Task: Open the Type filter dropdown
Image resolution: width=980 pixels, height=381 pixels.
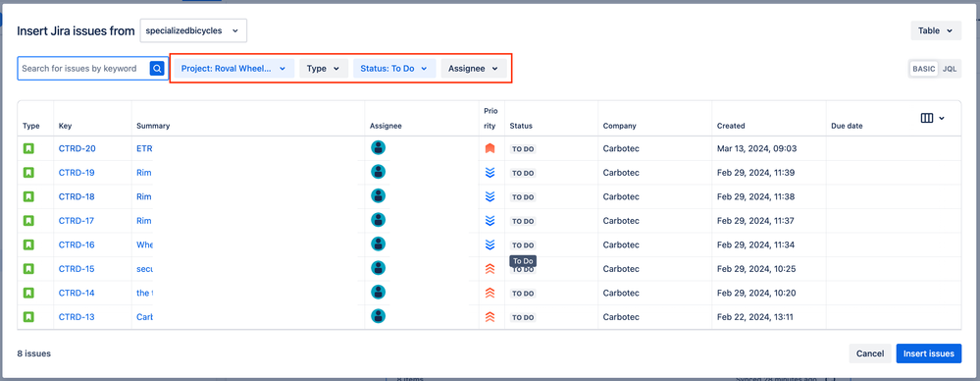Action: click(x=324, y=69)
